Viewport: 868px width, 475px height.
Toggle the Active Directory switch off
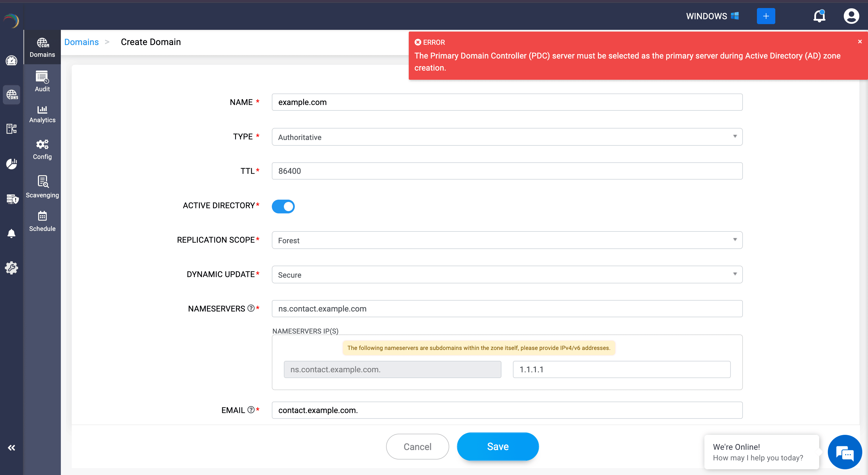[283, 206]
